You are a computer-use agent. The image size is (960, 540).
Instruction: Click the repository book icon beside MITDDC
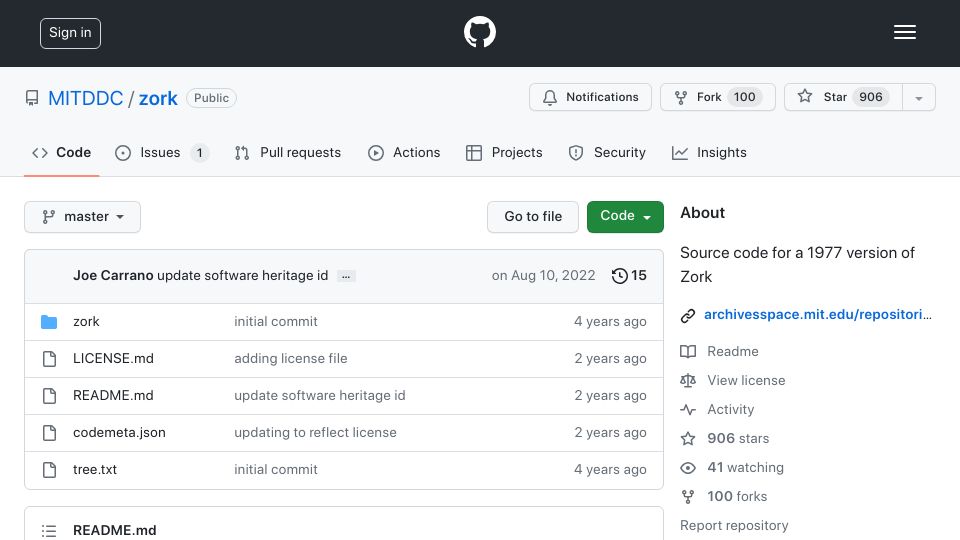[32, 98]
